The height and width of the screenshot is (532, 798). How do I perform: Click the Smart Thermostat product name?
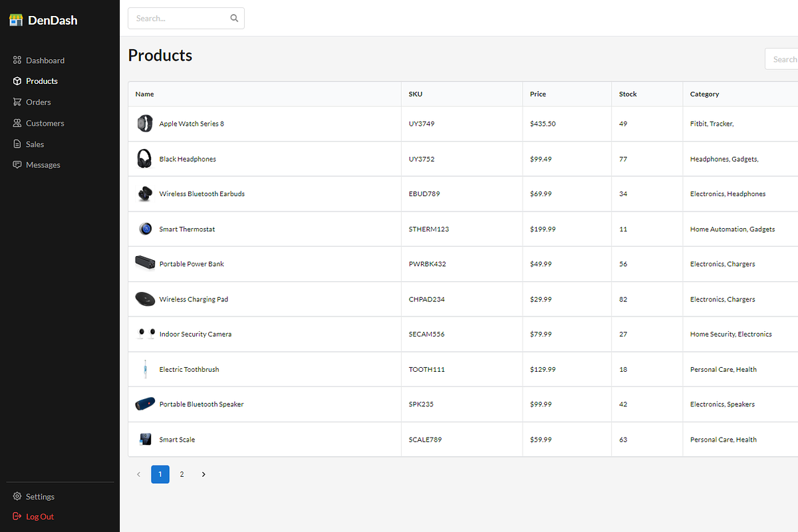(187, 229)
